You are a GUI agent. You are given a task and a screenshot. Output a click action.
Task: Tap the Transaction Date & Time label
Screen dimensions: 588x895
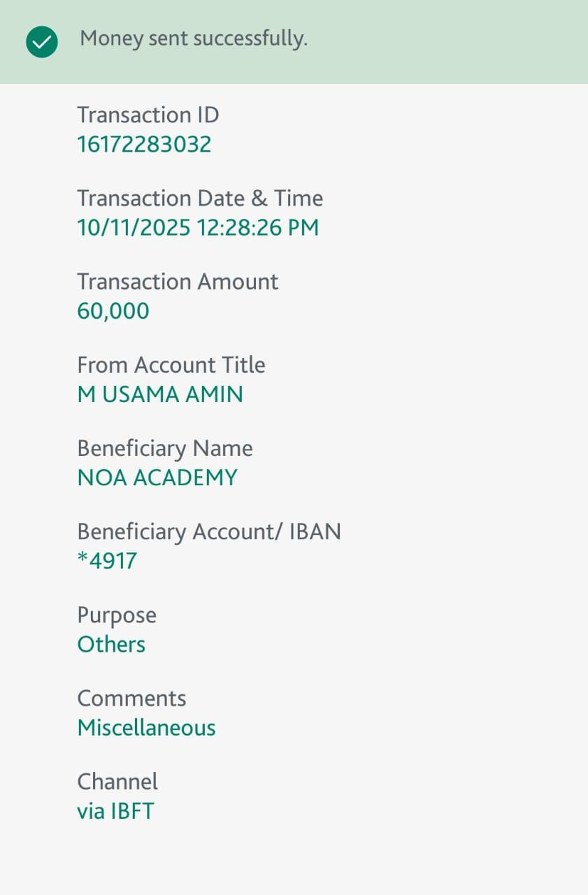point(200,199)
